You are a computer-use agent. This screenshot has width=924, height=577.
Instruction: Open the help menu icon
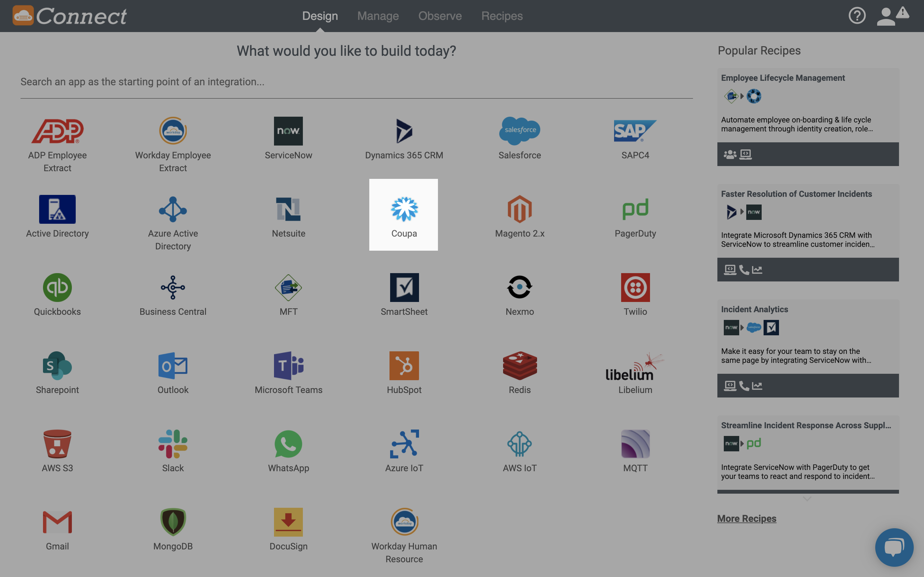pos(857,15)
